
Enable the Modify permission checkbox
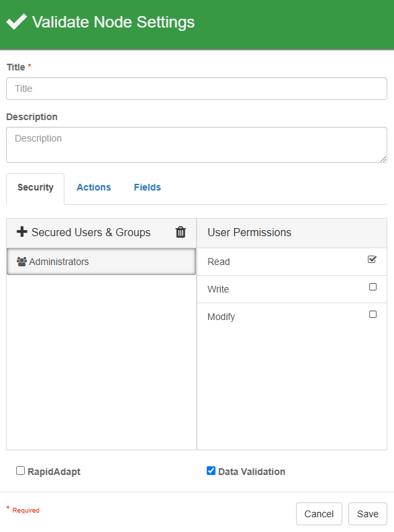pos(373,315)
